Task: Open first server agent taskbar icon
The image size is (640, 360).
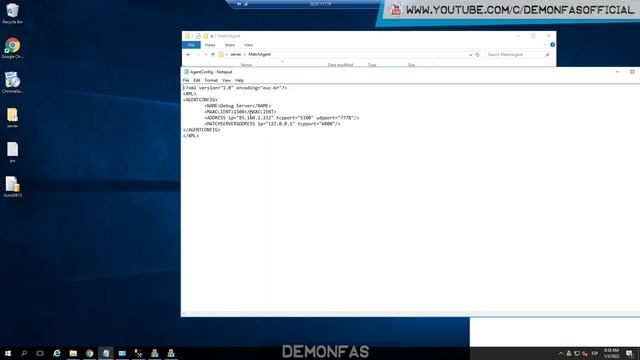Action: point(155,353)
